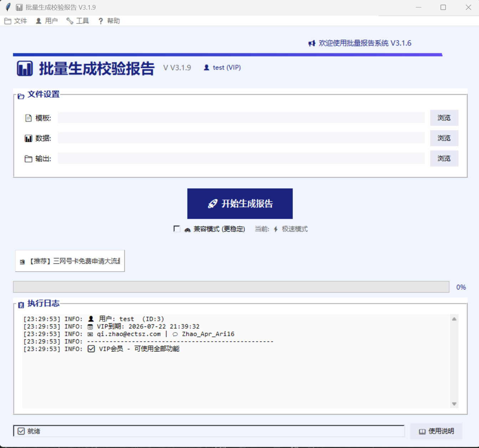Click the user icon next to test (VIP)
This screenshot has height=448, width=479.
(206, 67)
